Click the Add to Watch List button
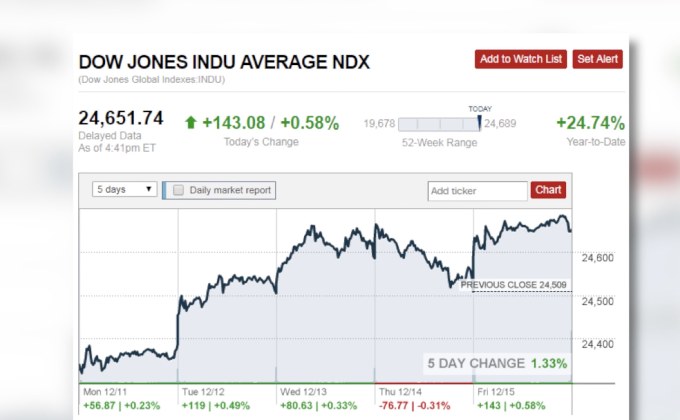The height and width of the screenshot is (420, 680). (520, 60)
